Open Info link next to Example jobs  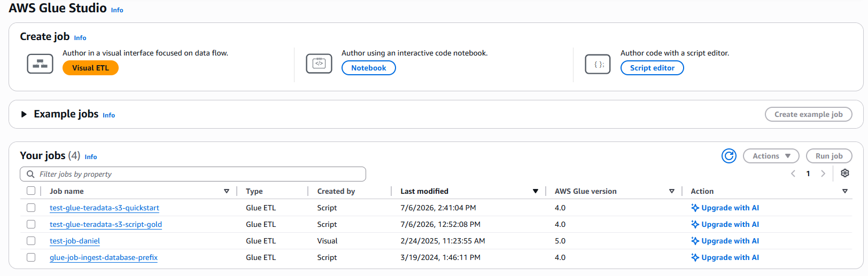click(x=109, y=115)
